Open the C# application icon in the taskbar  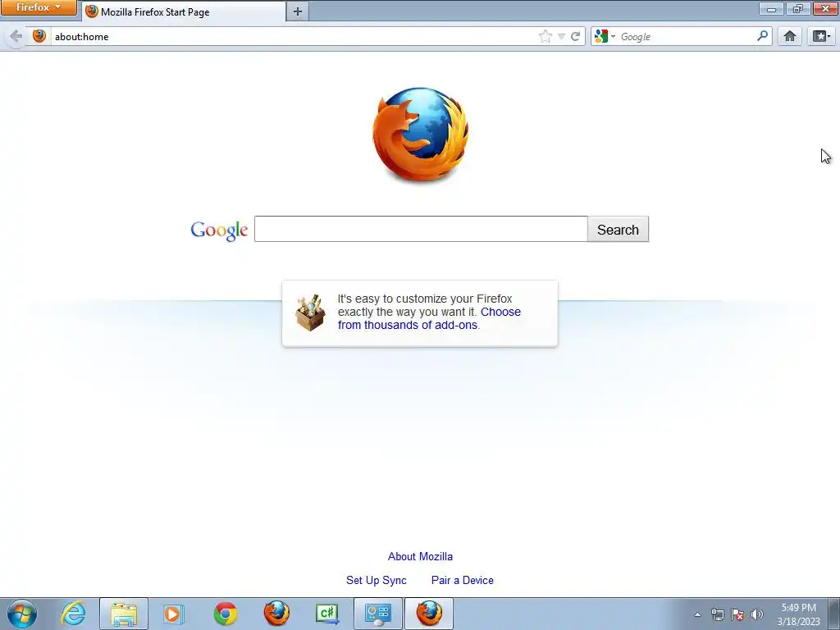tap(327, 614)
